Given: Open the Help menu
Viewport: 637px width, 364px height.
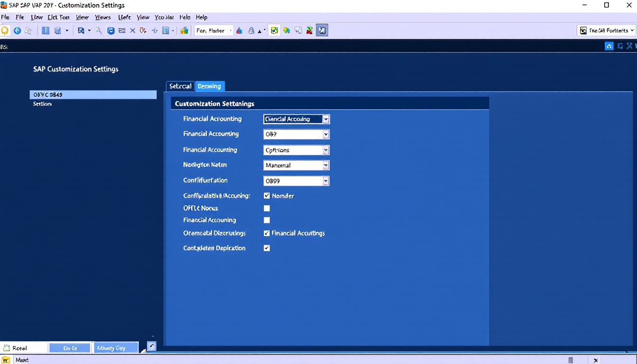Looking at the screenshot, I should [201, 17].
